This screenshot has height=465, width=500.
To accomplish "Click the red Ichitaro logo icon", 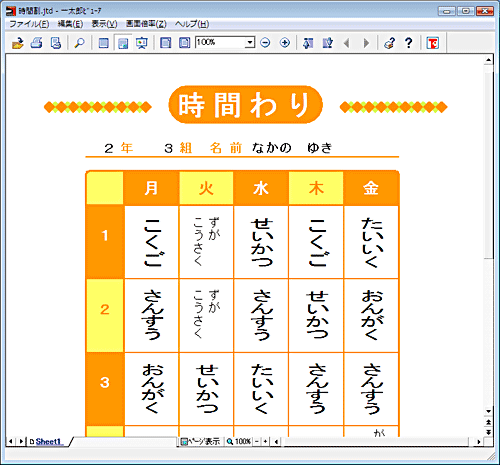I will pyautogui.click(x=433, y=43).
